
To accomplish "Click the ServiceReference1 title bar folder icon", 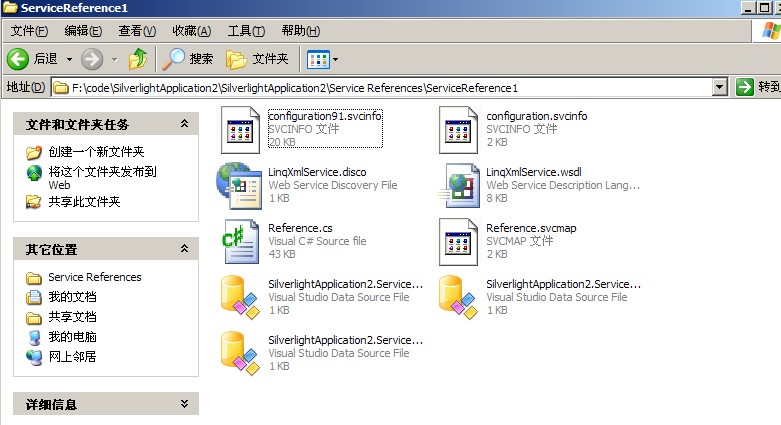I will tap(10, 7).
